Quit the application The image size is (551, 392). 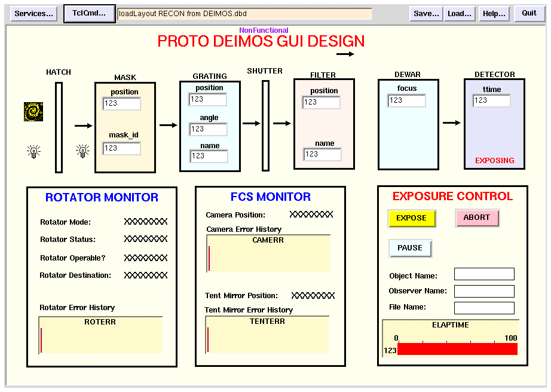tap(529, 14)
